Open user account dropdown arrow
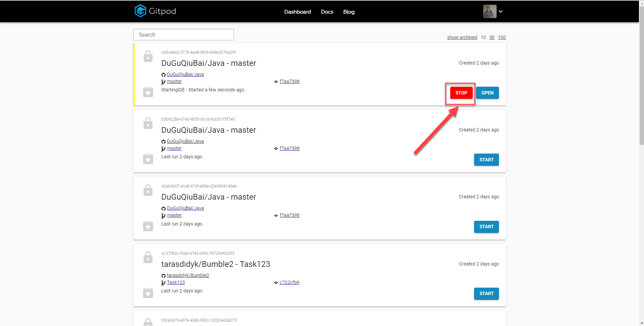 point(501,11)
